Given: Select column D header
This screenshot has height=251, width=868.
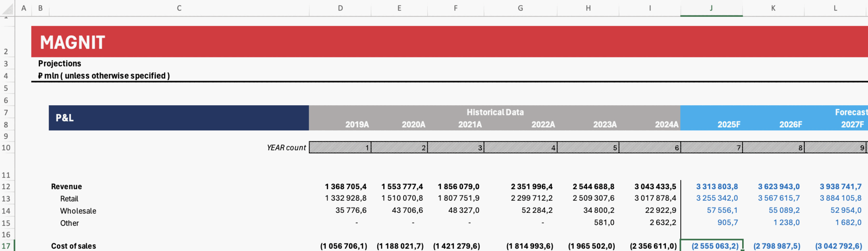Looking at the screenshot, I should click(x=340, y=8).
